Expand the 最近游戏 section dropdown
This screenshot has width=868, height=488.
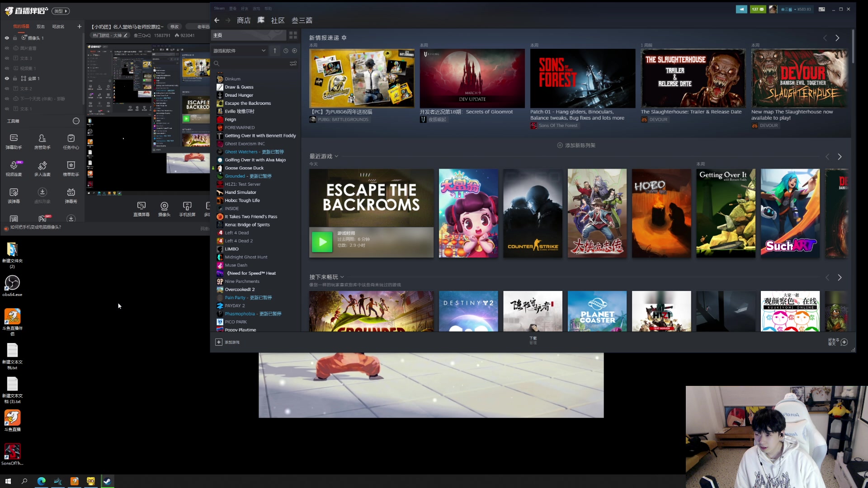(x=336, y=156)
